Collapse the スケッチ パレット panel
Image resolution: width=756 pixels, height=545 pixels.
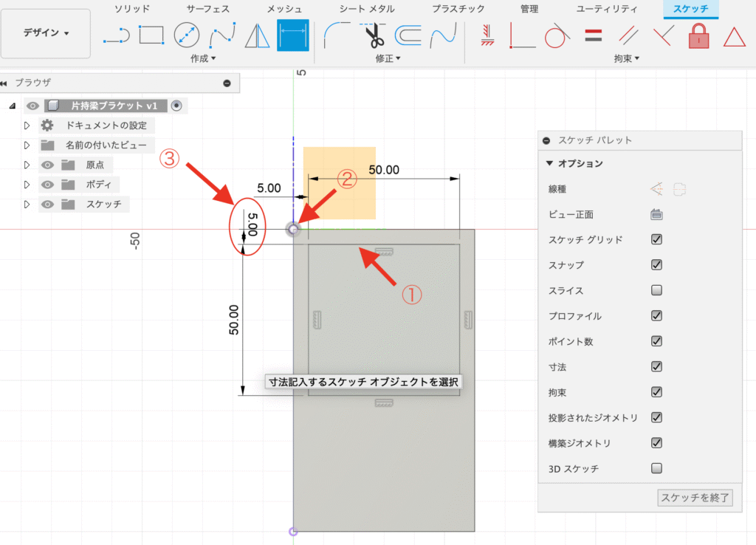tap(546, 140)
